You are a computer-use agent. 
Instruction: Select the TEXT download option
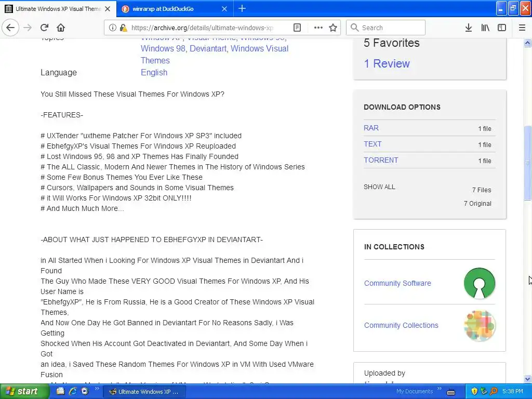pos(373,144)
